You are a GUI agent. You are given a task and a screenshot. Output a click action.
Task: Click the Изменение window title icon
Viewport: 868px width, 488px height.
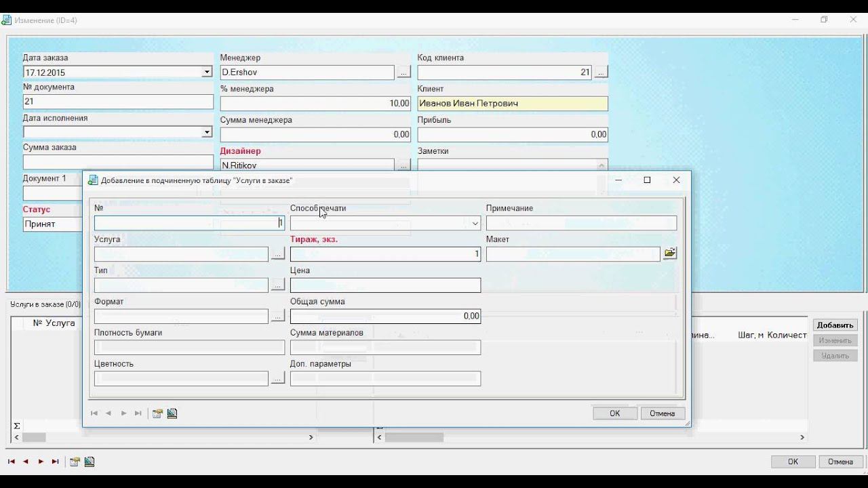pos(7,20)
